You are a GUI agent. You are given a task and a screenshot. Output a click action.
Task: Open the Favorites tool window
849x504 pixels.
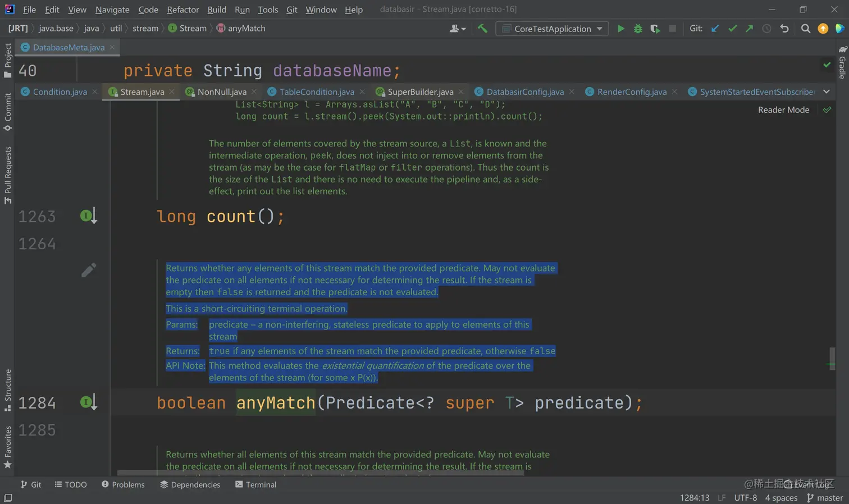[x=8, y=447]
